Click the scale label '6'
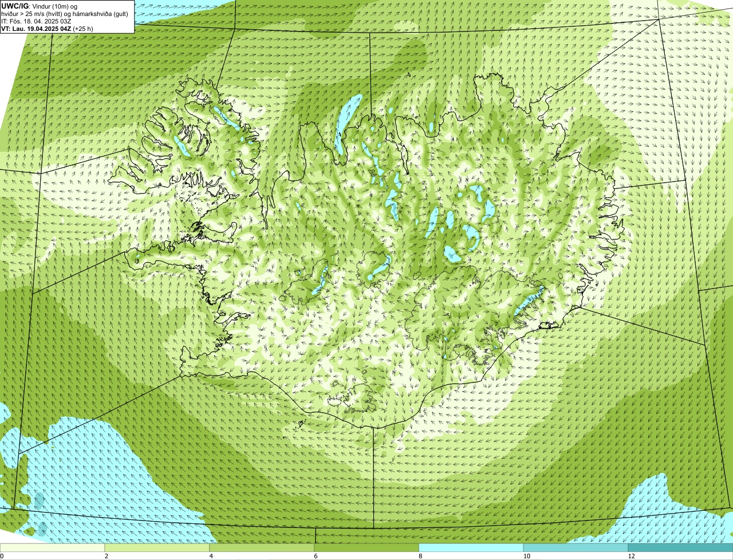 pyautogui.click(x=316, y=556)
